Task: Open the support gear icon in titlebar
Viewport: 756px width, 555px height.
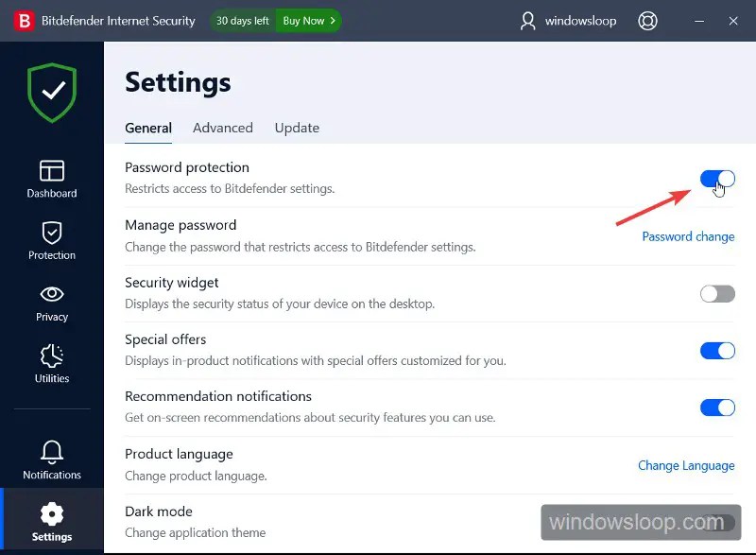Action: (x=648, y=20)
